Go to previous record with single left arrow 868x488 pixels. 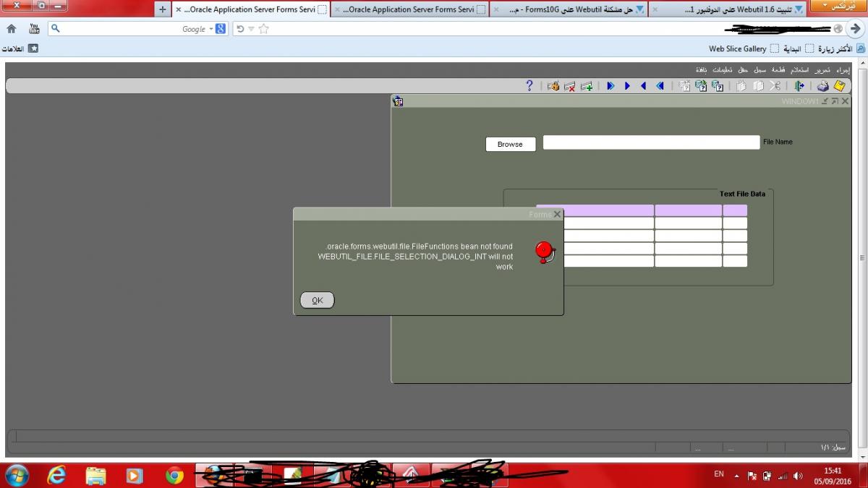643,86
